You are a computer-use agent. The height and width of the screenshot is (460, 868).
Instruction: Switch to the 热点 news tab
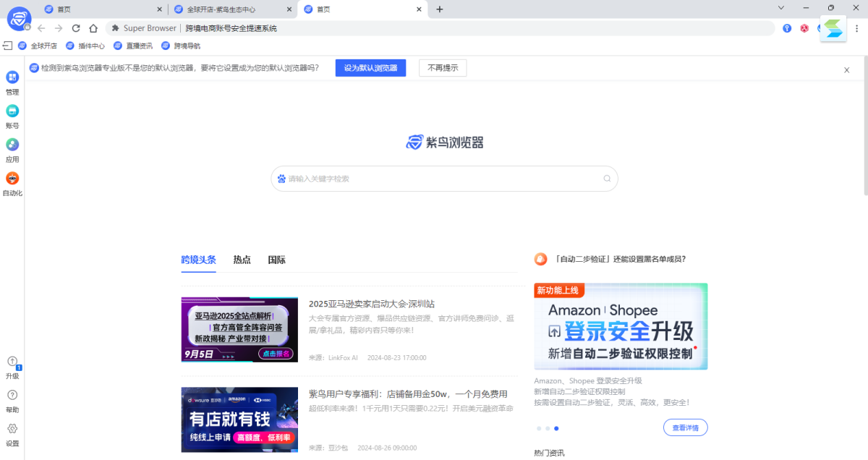(x=242, y=260)
